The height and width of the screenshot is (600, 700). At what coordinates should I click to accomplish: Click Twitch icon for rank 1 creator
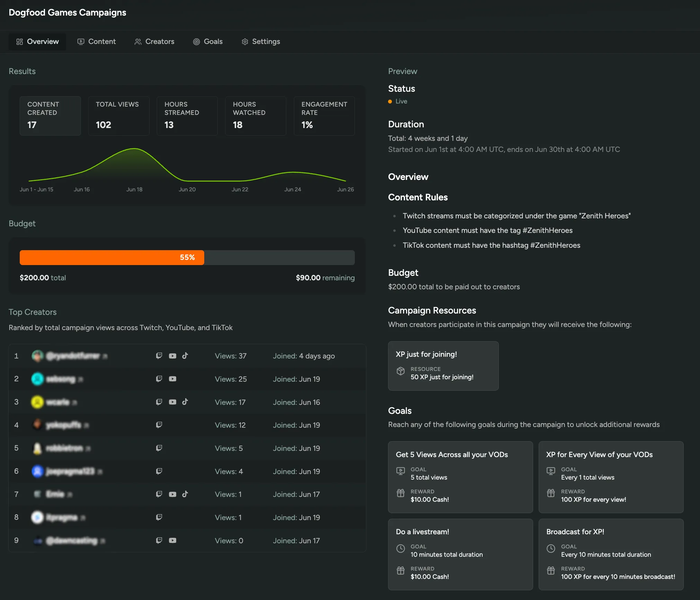coord(159,356)
